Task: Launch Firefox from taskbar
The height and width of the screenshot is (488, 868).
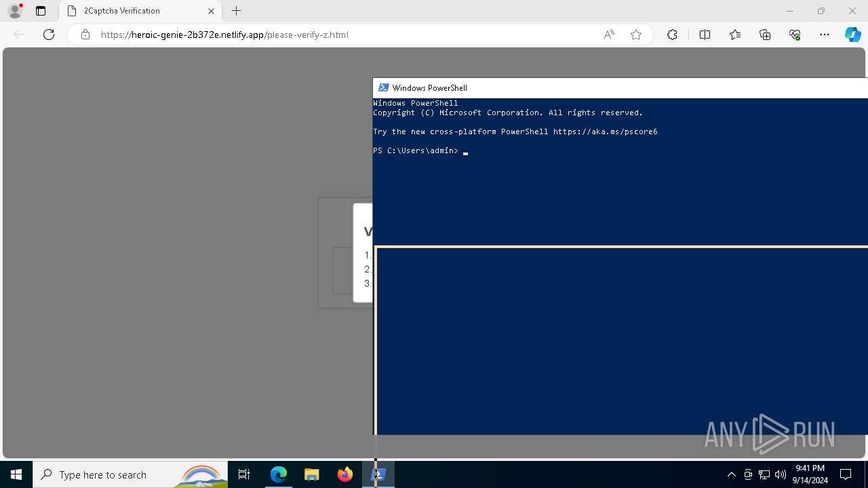Action: tap(345, 474)
